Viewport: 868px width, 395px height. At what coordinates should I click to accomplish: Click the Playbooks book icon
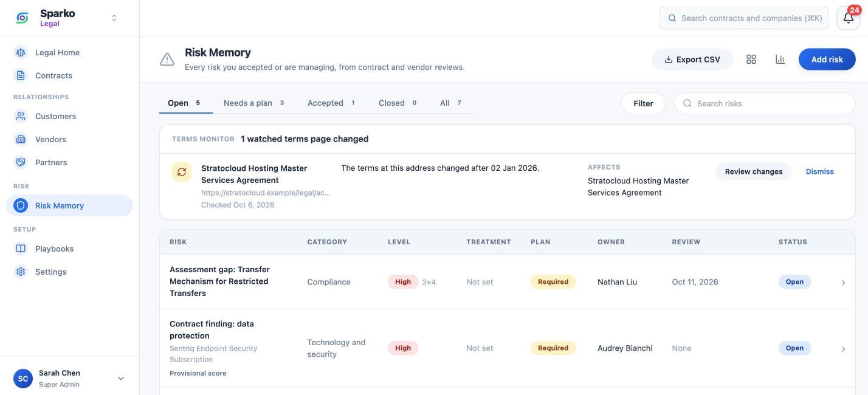(x=21, y=249)
